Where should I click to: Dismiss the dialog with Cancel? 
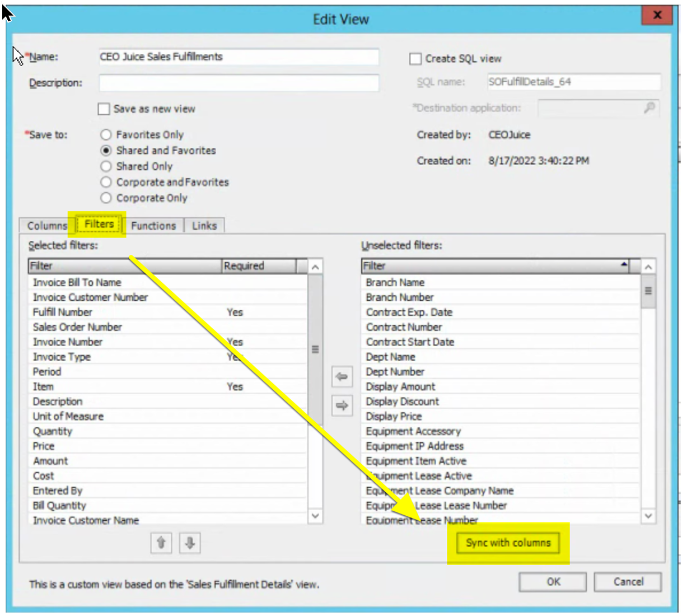click(x=627, y=582)
